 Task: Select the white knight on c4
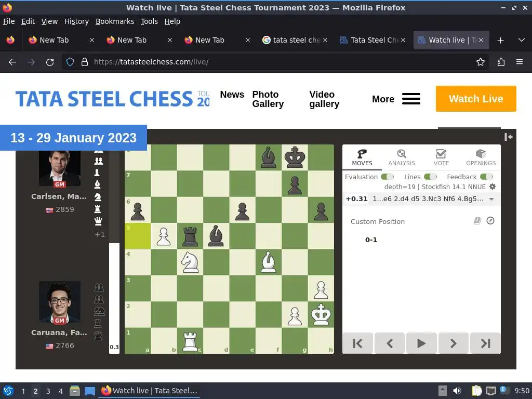190,262
